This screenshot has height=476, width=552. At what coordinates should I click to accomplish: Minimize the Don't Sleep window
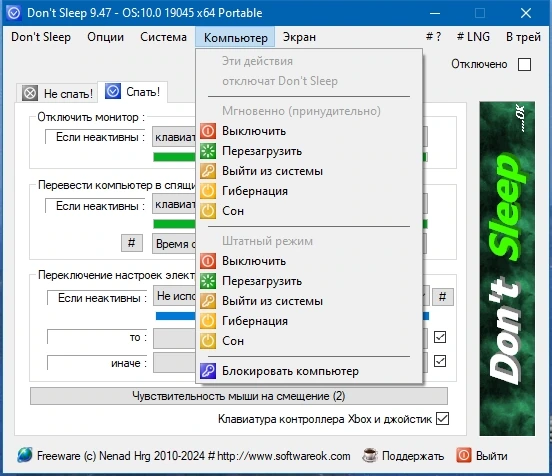pyautogui.click(x=435, y=13)
